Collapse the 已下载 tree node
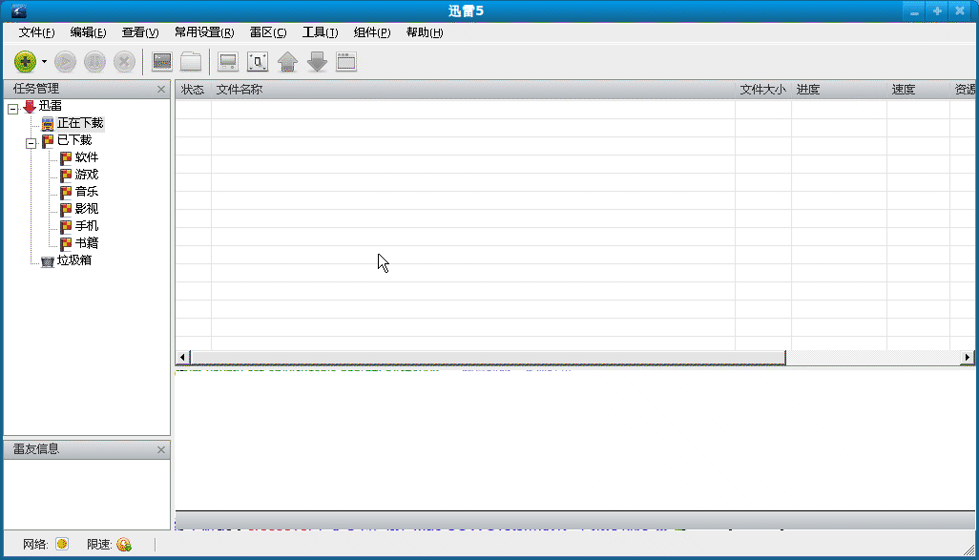Screen dimensions: 979x560 point(31,144)
